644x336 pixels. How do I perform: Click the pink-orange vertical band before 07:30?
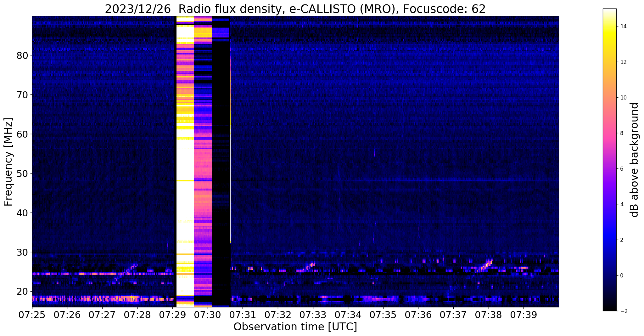[203, 162]
